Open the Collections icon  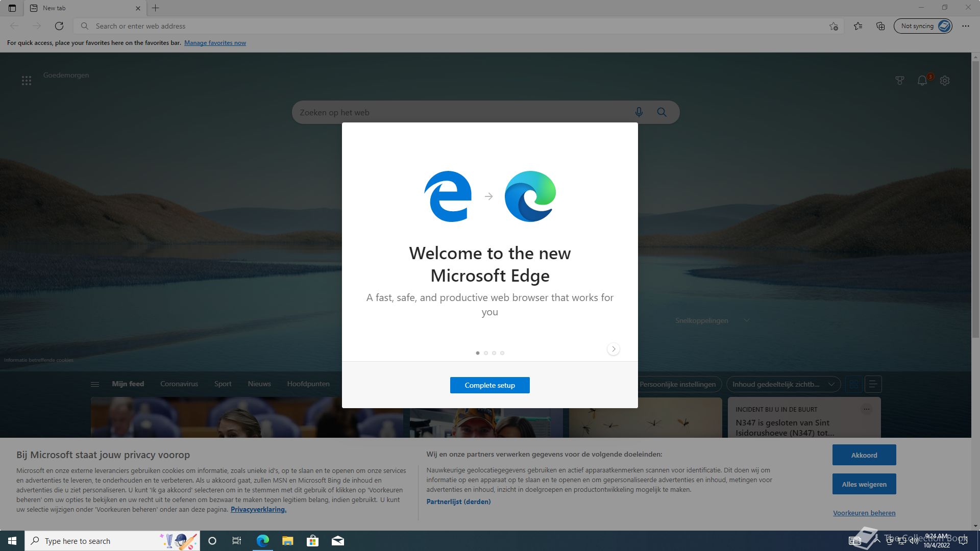point(880,26)
